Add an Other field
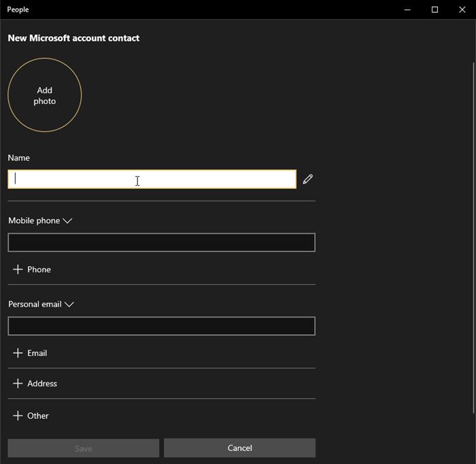The height and width of the screenshot is (464, 476). [x=31, y=416]
